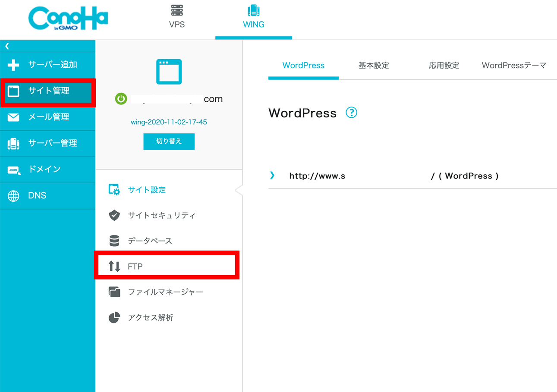Click the server name wing-2020-11-02-17-45

click(x=169, y=122)
